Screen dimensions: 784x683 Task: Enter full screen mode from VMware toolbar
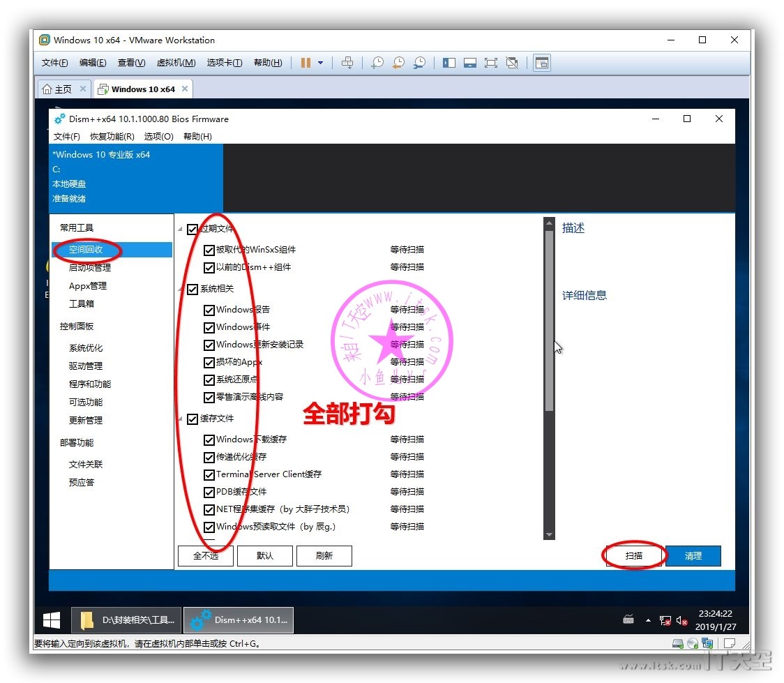(491, 63)
